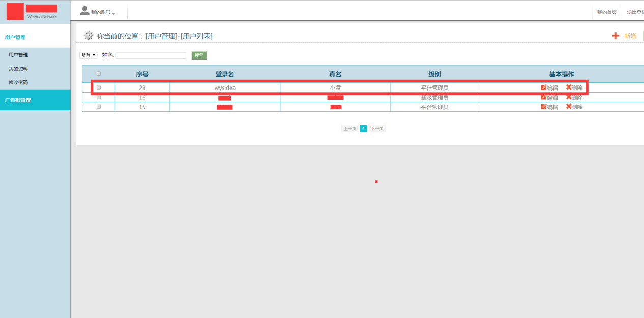
Task: Click the green 搜索 button
Action: (199, 55)
